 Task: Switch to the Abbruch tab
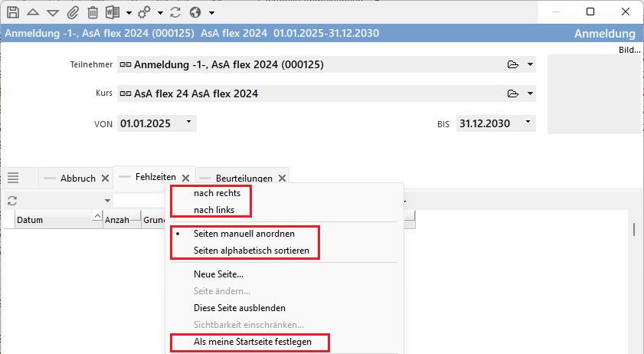77,178
